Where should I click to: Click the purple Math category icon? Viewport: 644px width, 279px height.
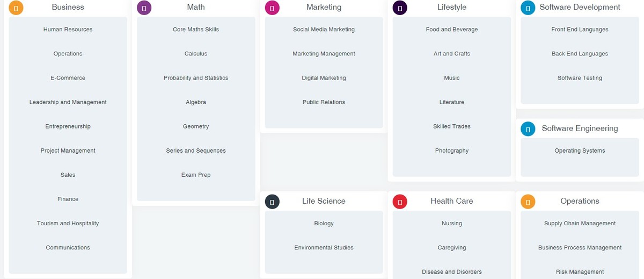coord(144,8)
